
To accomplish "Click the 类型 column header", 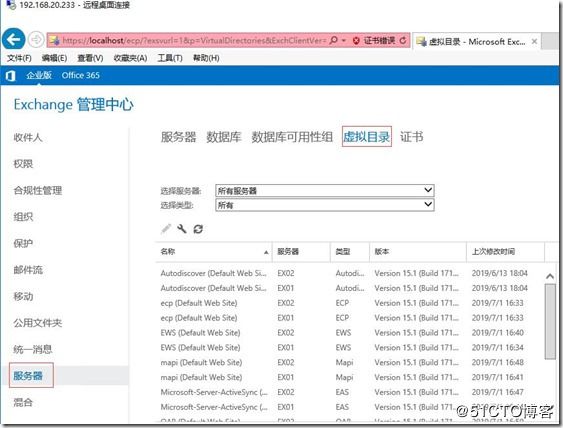I will (350, 252).
